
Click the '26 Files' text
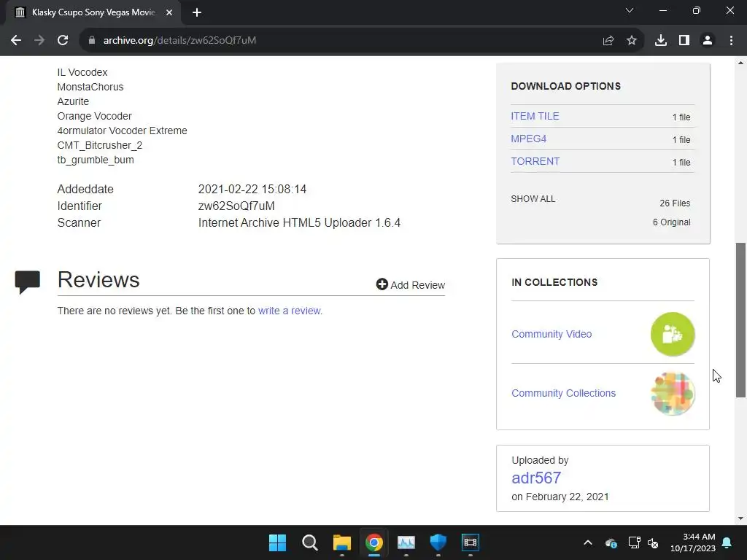point(675,203)
